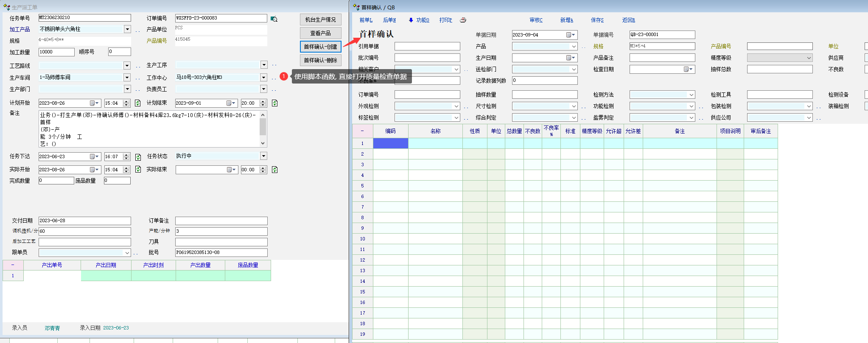
Task: Click 审核 in the toolbar menu
Action: [x=536, y=20]
